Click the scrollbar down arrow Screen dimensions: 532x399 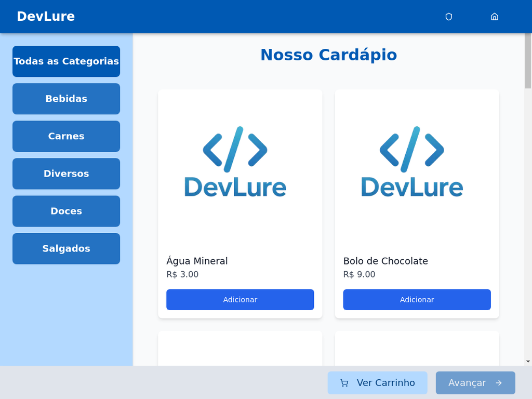tap(528, 362)
